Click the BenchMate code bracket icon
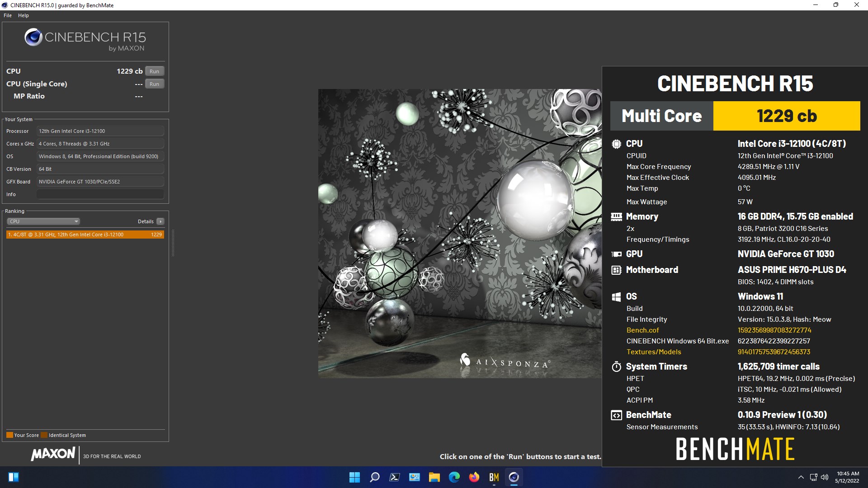 (x=616, y=415)
